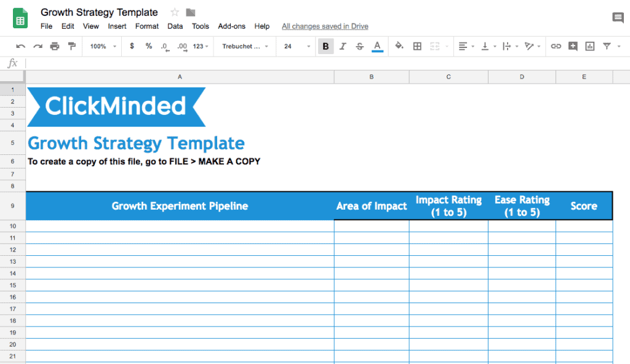Screen dimensions: 630x364
Task: Select the Score header cell
Action: [x=584, y=206]
